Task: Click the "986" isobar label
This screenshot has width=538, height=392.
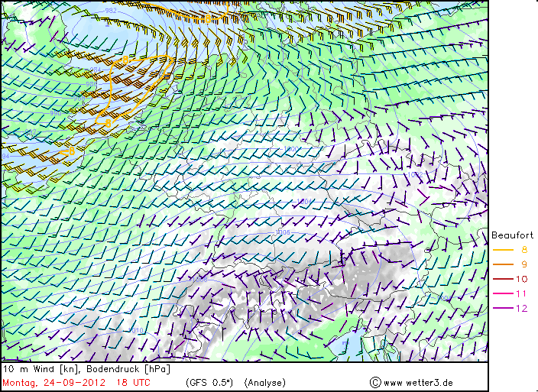Action: pyautogui.click(x=91, y=84)
